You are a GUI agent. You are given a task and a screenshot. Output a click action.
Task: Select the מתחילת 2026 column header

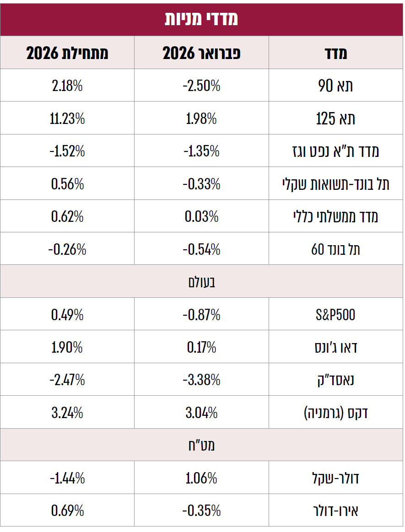click(x=67, y=54)
